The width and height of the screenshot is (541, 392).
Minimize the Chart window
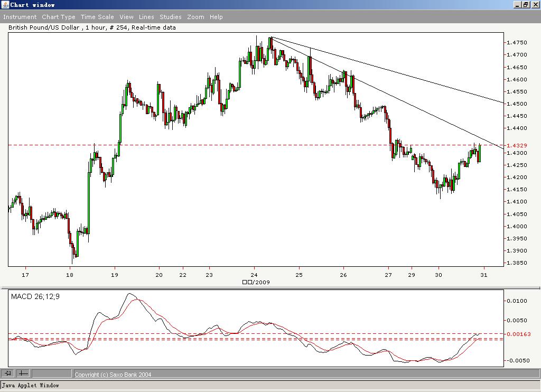pos(518,4)
